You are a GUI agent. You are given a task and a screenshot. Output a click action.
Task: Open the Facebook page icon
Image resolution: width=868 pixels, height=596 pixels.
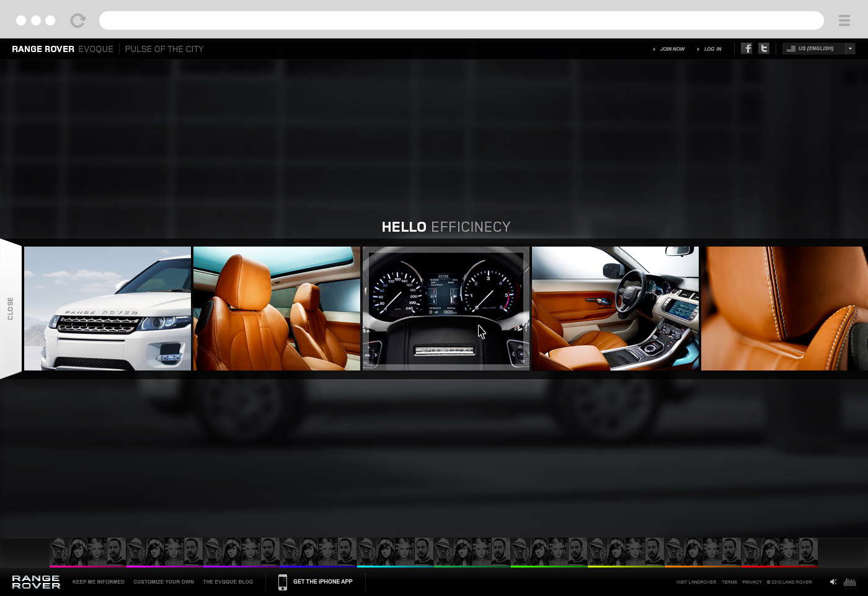coord(746,48)
